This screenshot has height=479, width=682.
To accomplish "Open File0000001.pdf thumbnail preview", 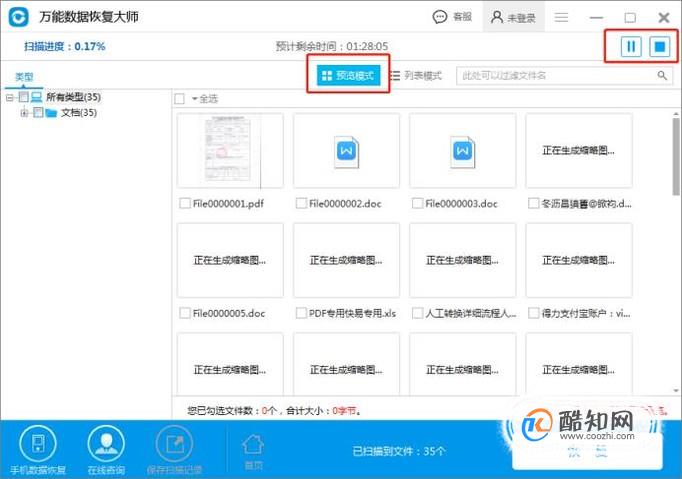I will pyautogui.click(x=230, y=151).
